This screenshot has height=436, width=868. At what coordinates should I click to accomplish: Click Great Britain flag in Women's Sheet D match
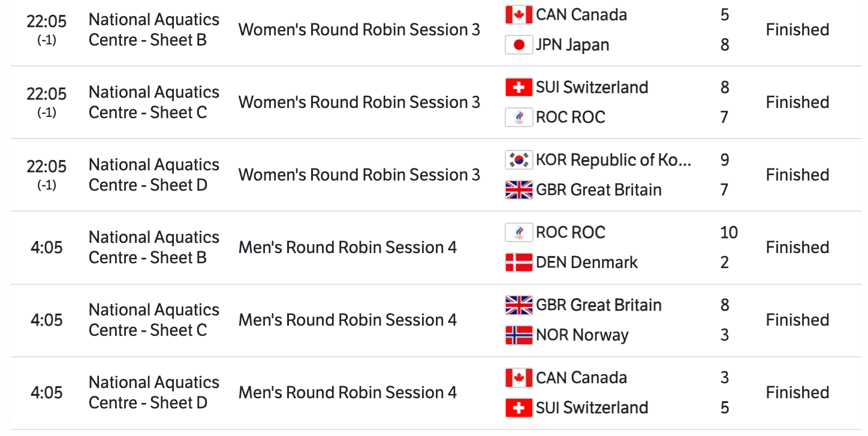click(519, 190)
